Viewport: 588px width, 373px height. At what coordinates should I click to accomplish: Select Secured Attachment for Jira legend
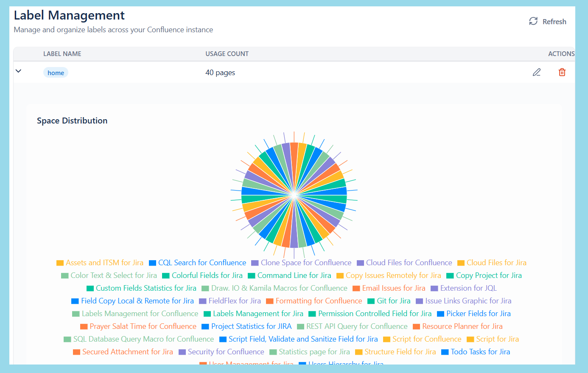point(123,352)
